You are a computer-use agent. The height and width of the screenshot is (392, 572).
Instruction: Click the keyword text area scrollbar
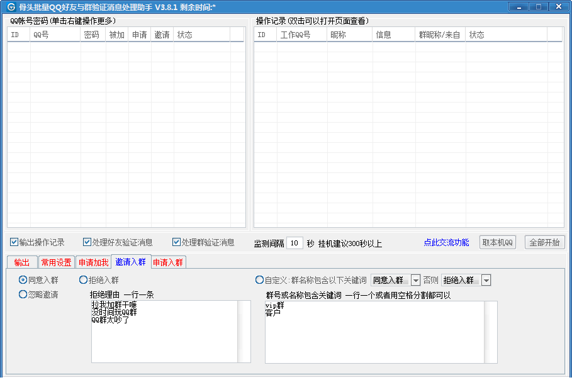(491, 332)
